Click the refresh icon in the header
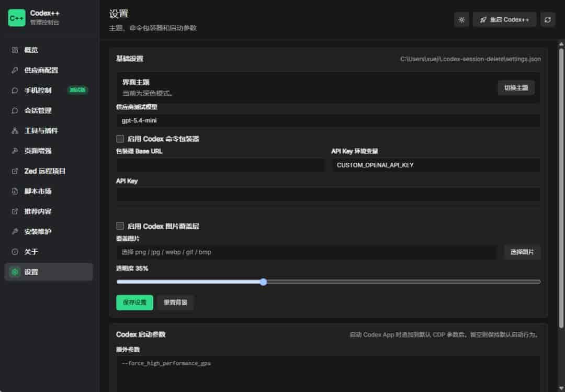 click(x=548, y=20)
